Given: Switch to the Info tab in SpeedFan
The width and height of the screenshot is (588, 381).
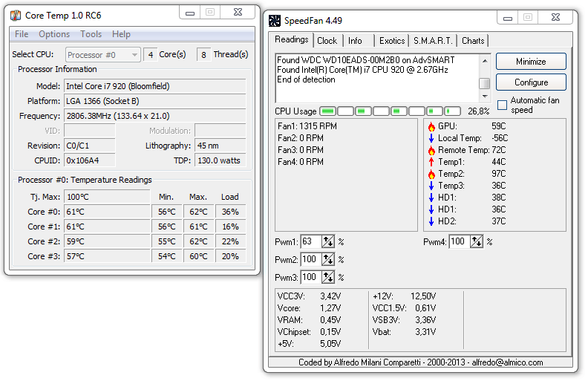Looking at the screenshot, I should tap(355, 41).
